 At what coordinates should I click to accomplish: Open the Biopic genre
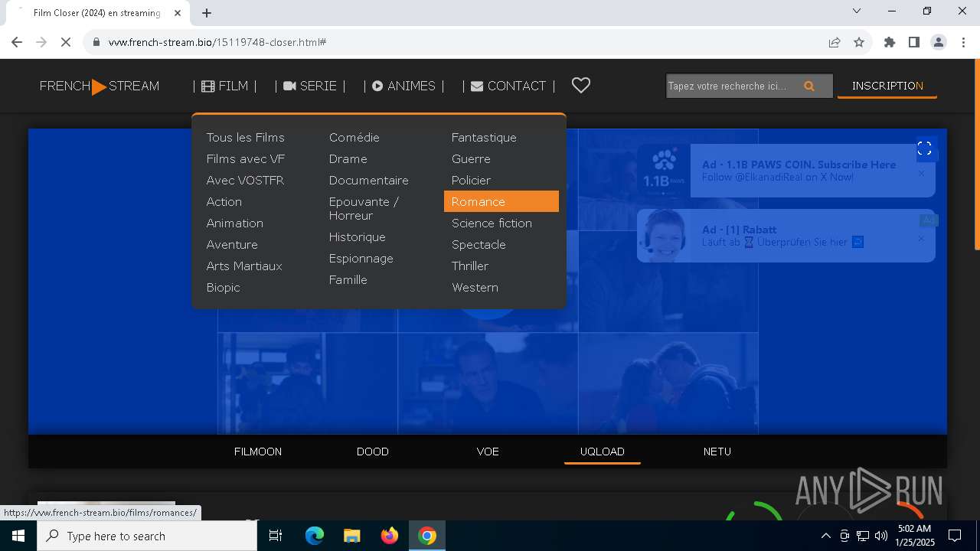tap(223, 288)
